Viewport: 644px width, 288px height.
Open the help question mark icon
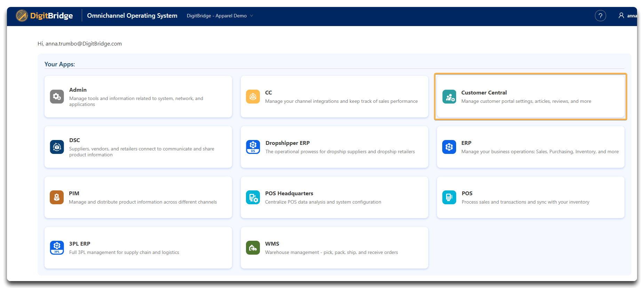[600, 16]
